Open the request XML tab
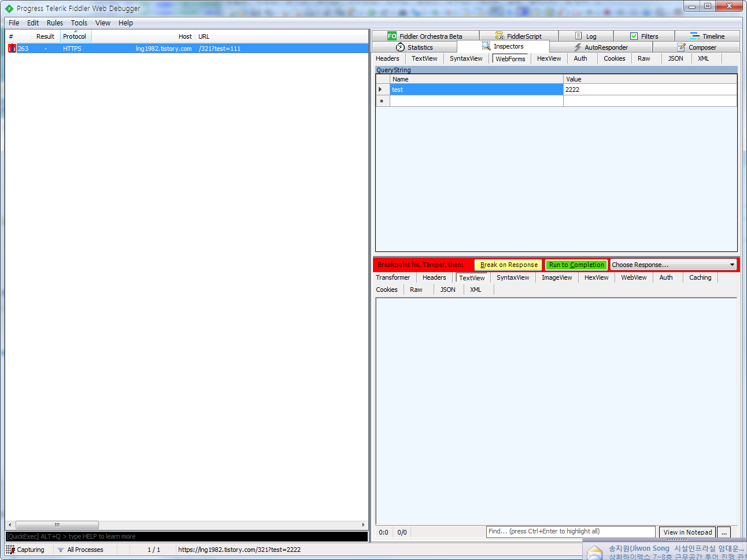Screen dimensions: 747x560 click(x=703, y=58)
